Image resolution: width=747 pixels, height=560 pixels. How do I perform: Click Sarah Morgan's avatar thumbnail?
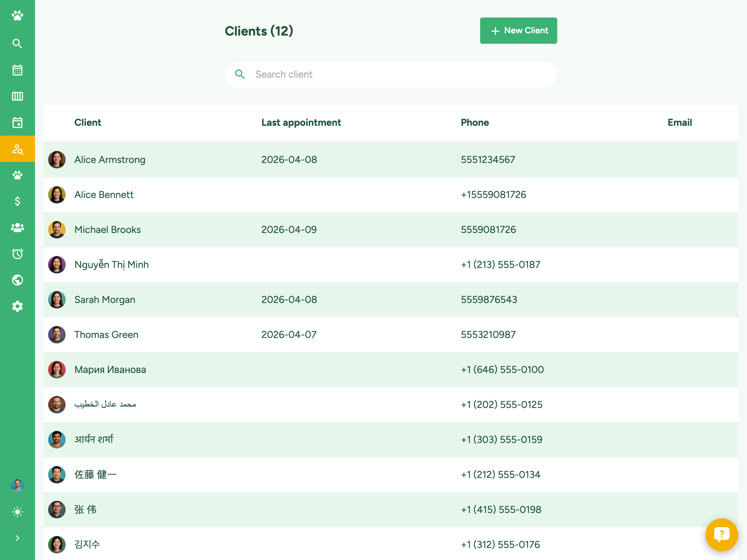pyautogui.click(x=57, y=299)
